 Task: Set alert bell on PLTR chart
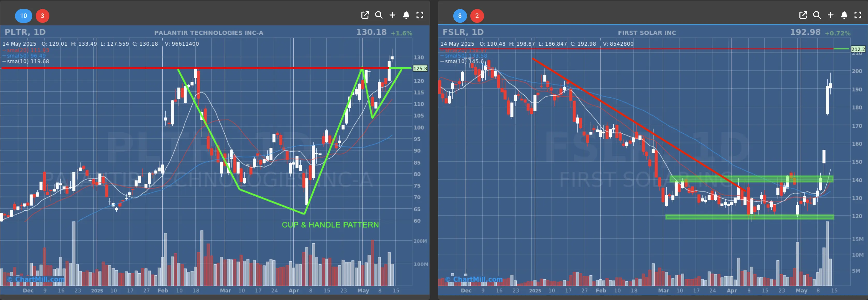click(406, 15)
